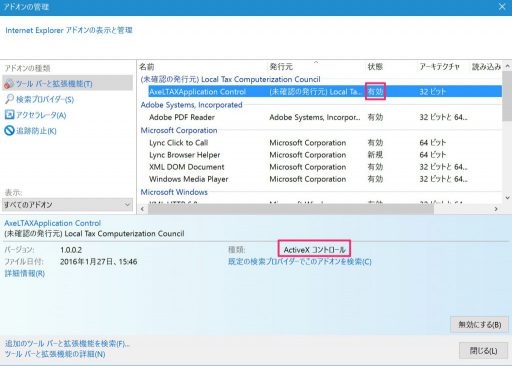Click the AxeLTAXApplication Control detail pane title

pyautogui.click(x=53, y=223)
